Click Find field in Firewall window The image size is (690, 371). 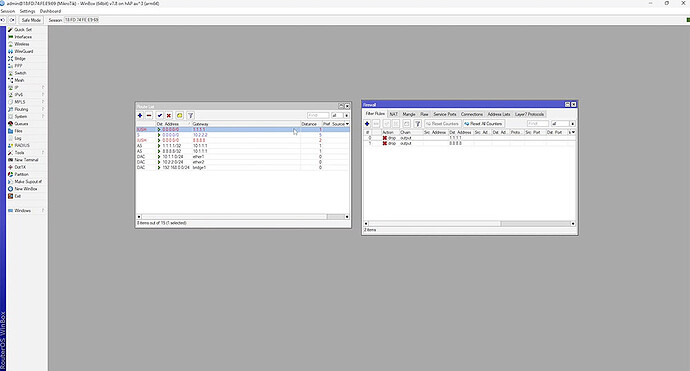pos(538,124)
